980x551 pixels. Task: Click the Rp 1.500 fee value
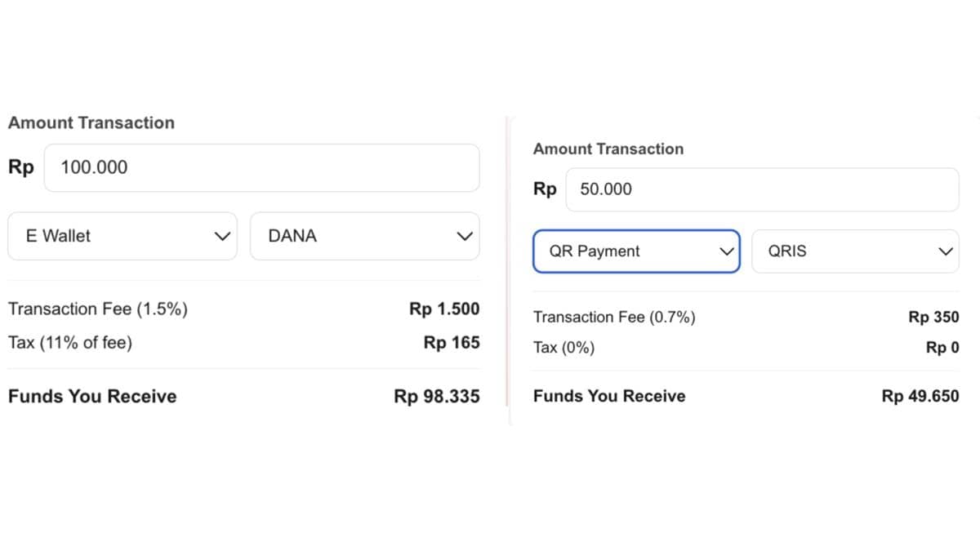tap(444, 309)
